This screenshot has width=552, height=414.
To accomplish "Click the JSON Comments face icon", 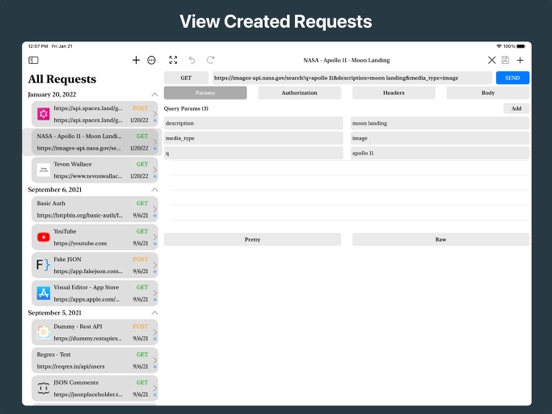I will coord(43,388).
